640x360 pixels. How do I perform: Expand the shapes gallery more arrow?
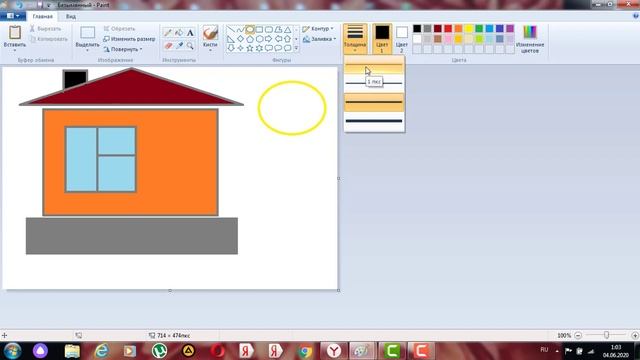point(296,49)
